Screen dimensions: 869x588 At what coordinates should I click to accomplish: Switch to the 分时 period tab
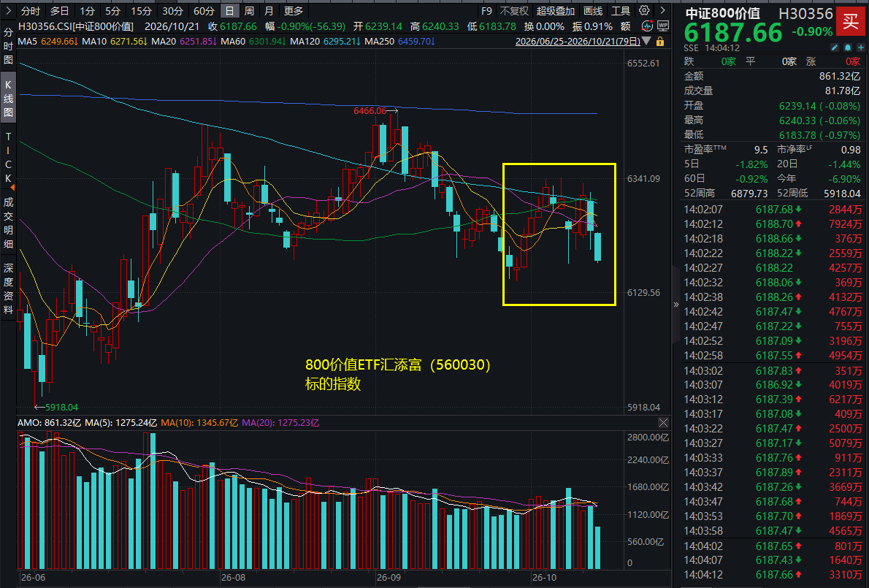point(31,11)
